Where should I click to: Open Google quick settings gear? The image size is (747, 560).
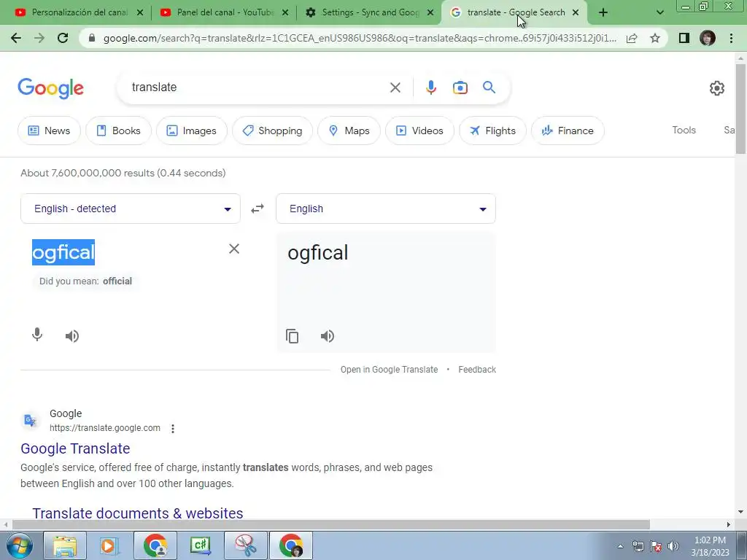pos(717,88)
